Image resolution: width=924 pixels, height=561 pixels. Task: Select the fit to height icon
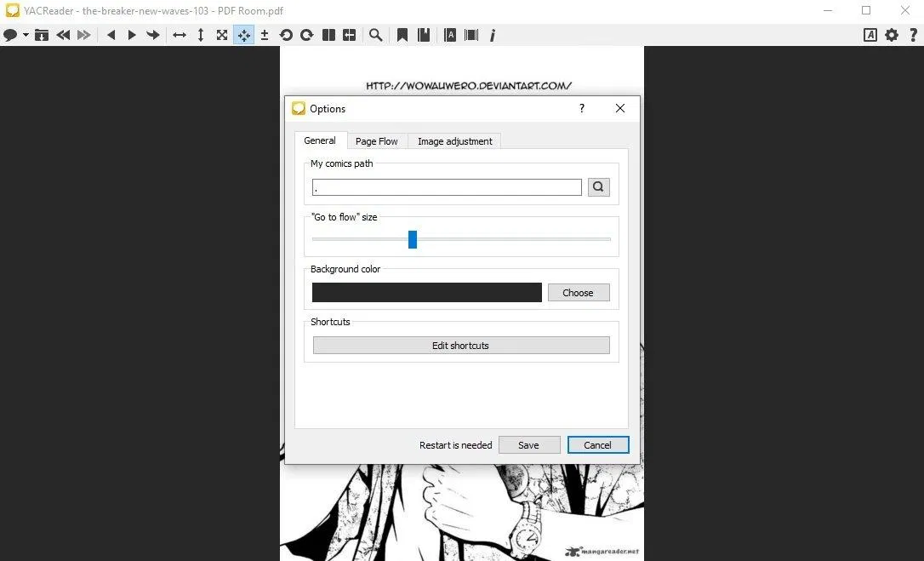pyautogui.click(x=201, y=35)
